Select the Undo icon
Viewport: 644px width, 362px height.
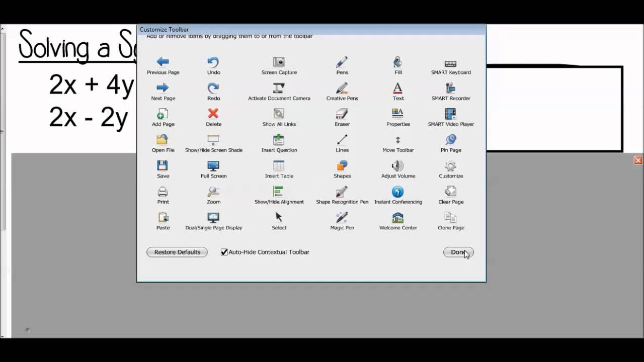tap(213, 62)
